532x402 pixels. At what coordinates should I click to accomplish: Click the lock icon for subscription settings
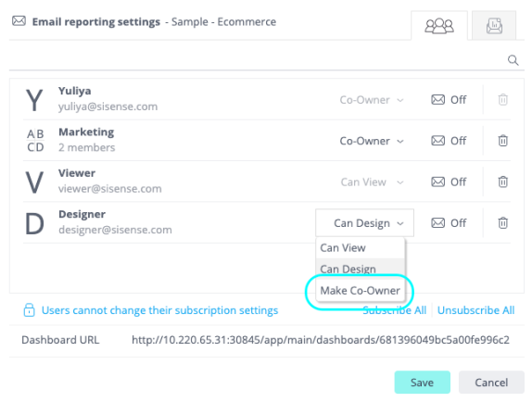[29, 310]
